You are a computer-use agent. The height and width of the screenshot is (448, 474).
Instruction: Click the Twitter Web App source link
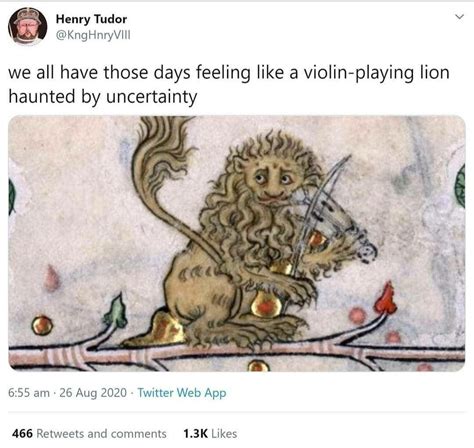coord(182,393)
